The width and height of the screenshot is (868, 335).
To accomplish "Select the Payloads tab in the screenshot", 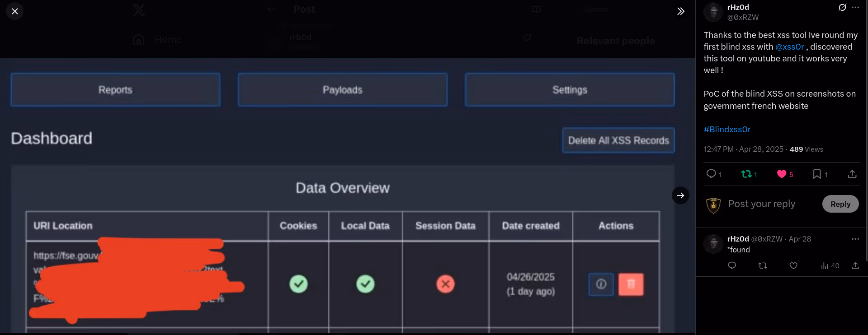I will (x=343, y=90).
